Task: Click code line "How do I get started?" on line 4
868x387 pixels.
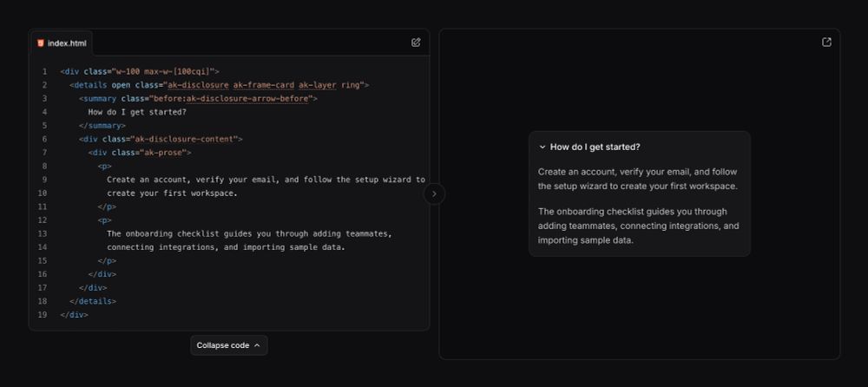Action: (x=137, y=113)
